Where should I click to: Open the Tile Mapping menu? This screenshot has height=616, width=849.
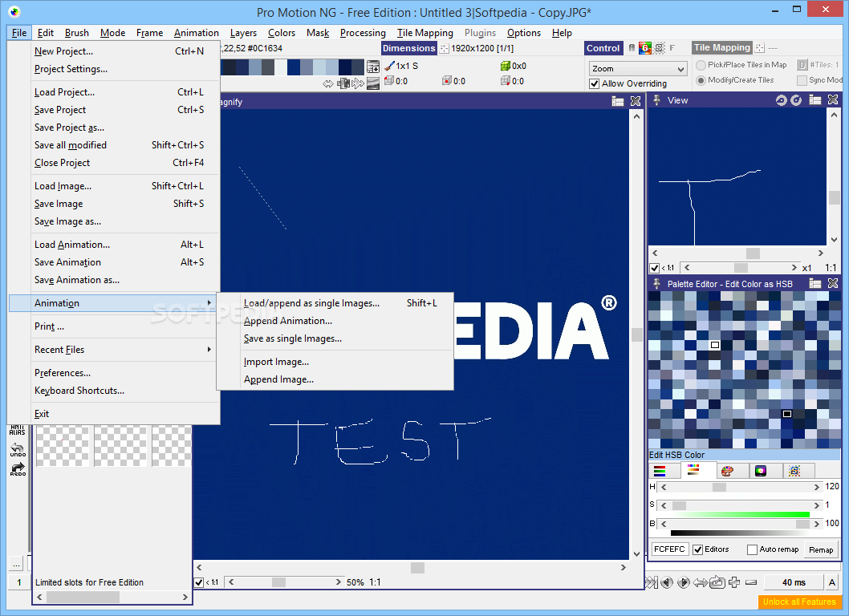tap(425, 33)
